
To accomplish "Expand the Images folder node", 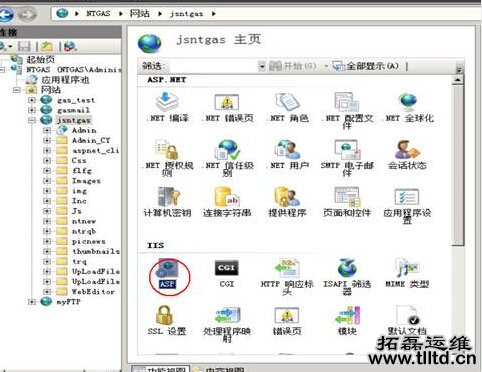I will (47, 181).
